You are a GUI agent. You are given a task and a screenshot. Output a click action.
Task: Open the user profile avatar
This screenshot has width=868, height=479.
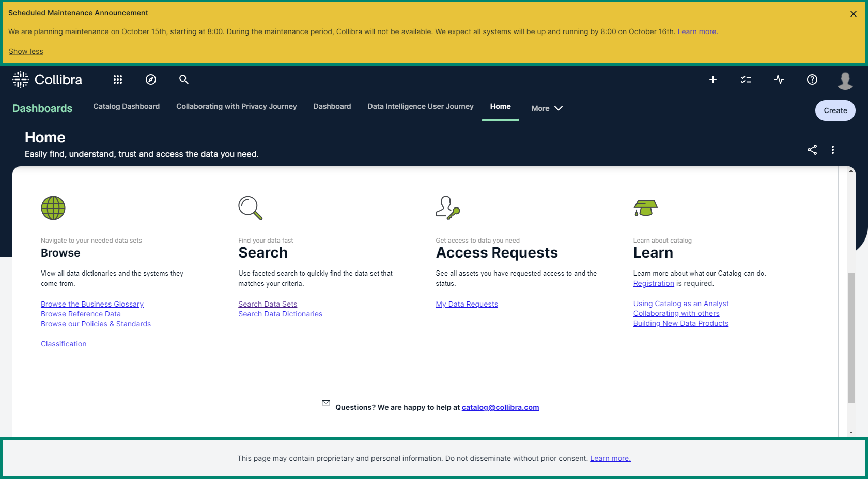845,81
